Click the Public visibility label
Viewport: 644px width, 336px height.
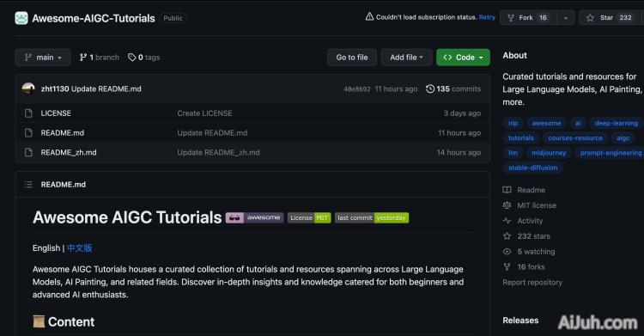click(x=173, y=18)
